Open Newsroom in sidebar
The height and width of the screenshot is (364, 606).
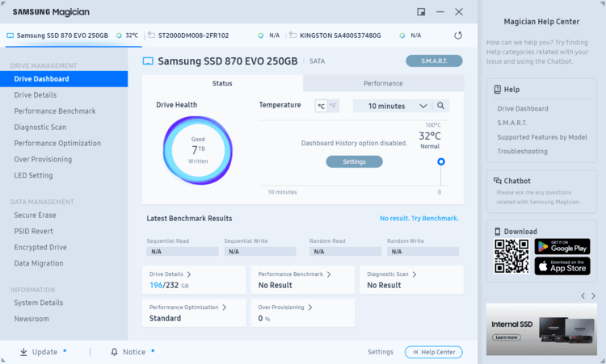[32, 319]
